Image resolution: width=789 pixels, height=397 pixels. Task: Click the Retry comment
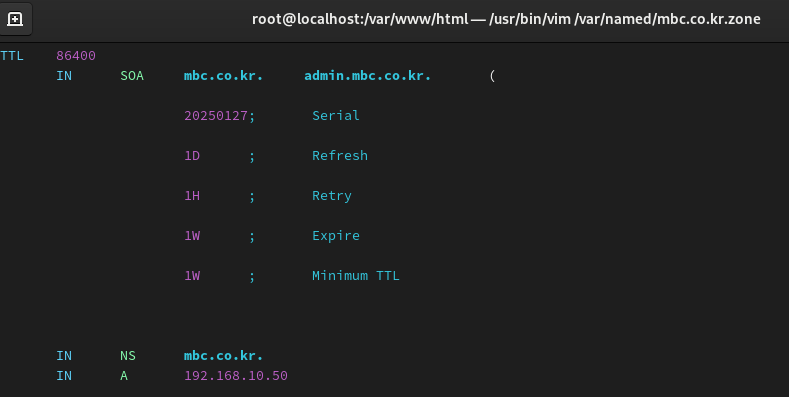pyautogui.click(x=332, y=196)
